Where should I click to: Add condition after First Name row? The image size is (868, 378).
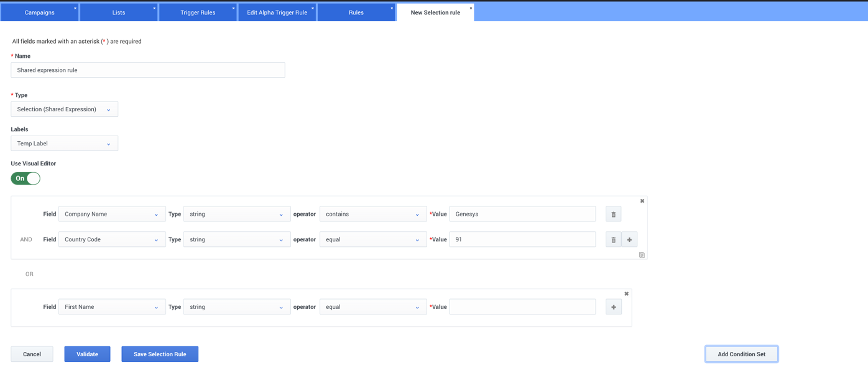click(614, 307)
